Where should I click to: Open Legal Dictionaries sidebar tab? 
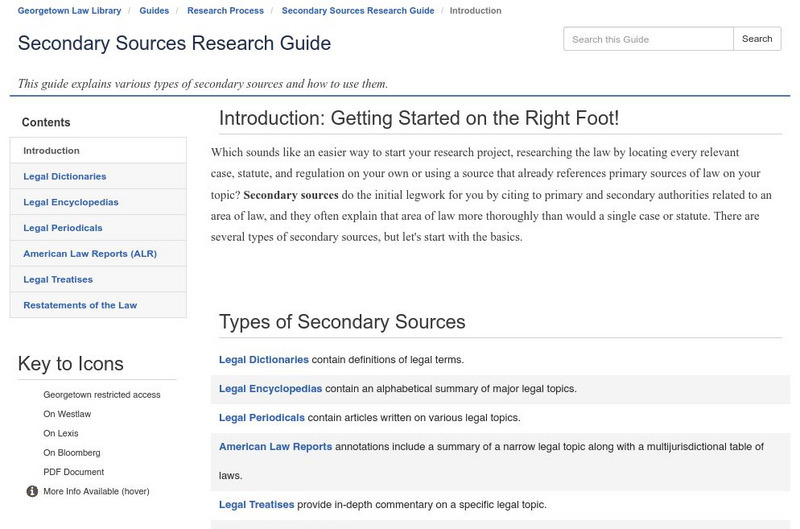65,177
